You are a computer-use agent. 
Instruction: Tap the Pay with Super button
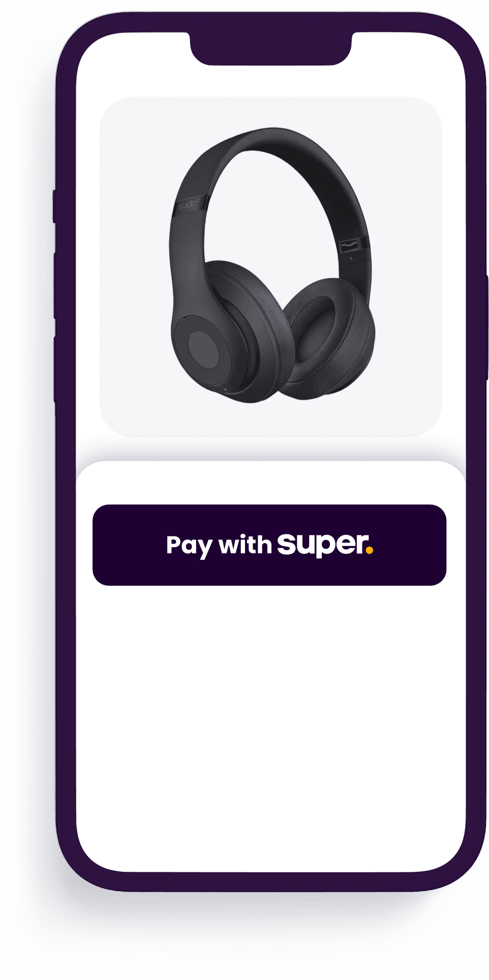[x=269, y=545]
